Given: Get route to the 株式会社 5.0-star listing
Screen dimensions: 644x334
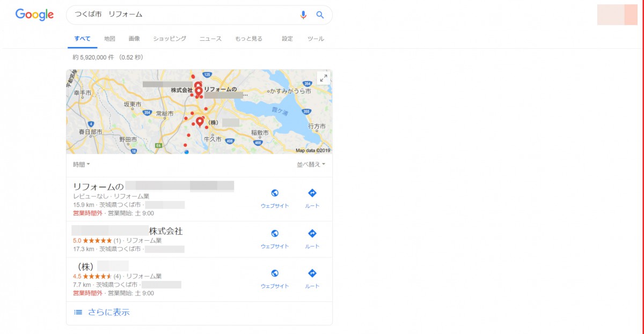Looking at the screenshot, I should coord(312,239).
